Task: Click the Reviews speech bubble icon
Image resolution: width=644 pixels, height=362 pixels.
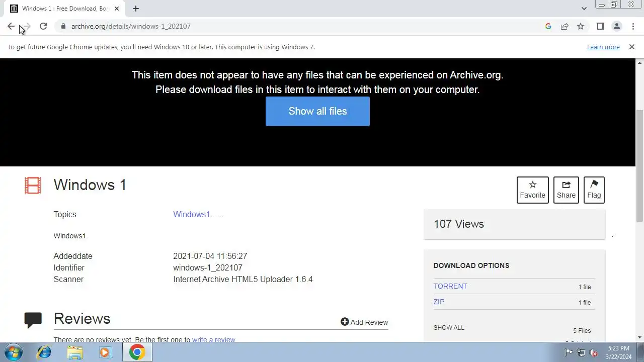Action: [x=33, y=320]
